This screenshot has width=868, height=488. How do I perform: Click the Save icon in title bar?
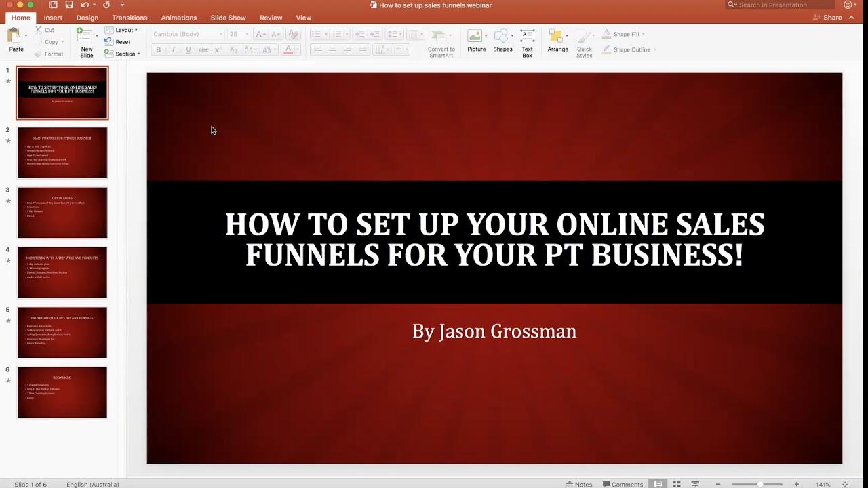(x=69, y=5)
